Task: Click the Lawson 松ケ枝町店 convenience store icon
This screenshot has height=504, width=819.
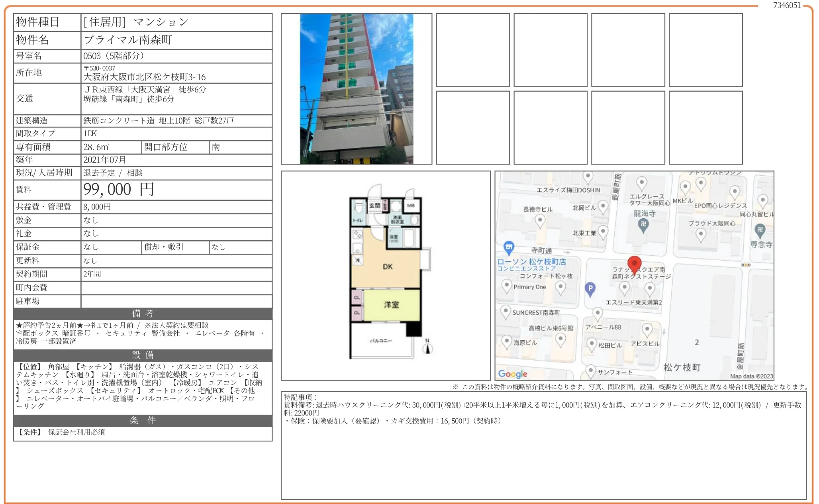Action: (509, 246)
